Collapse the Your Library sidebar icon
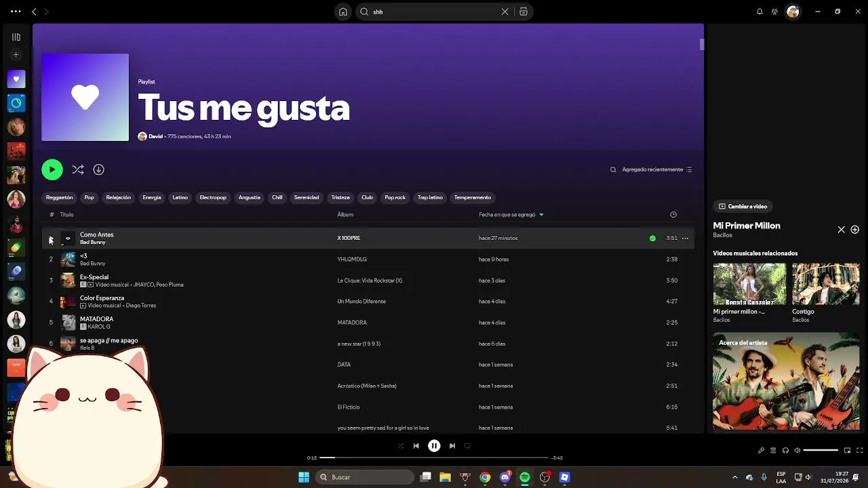Screen dimensions: 868x488 pos(16,37)
